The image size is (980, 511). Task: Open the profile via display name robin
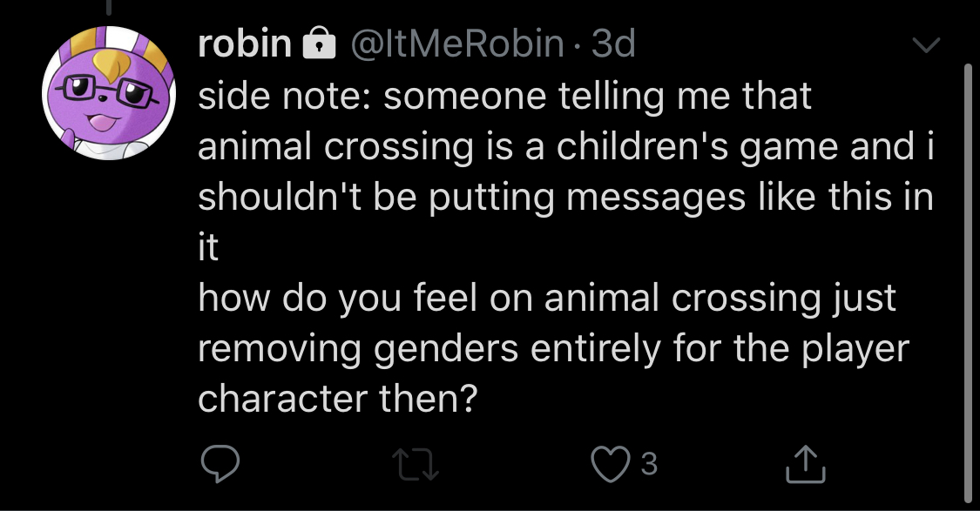(x=245, y=44)
